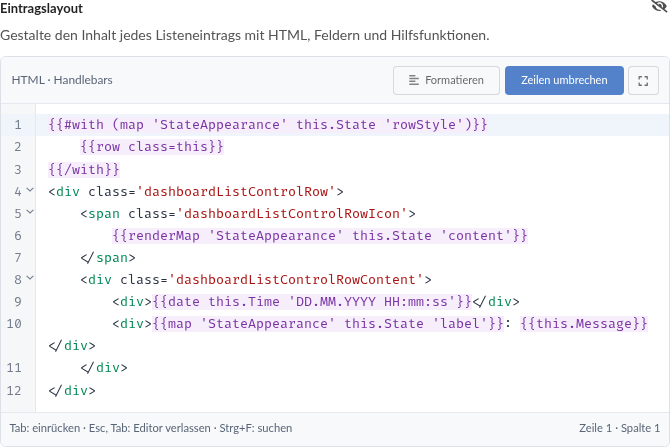Place cursor in the {{#with (map 'StateAppearance' line
Image resolution: width=670 pixels, height=447 pixels.
coord(268,125)
